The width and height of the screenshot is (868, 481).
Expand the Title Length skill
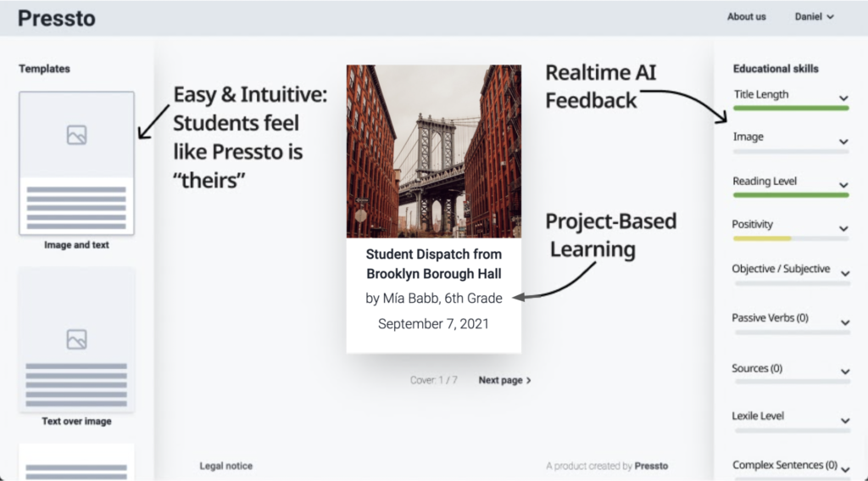843,98
